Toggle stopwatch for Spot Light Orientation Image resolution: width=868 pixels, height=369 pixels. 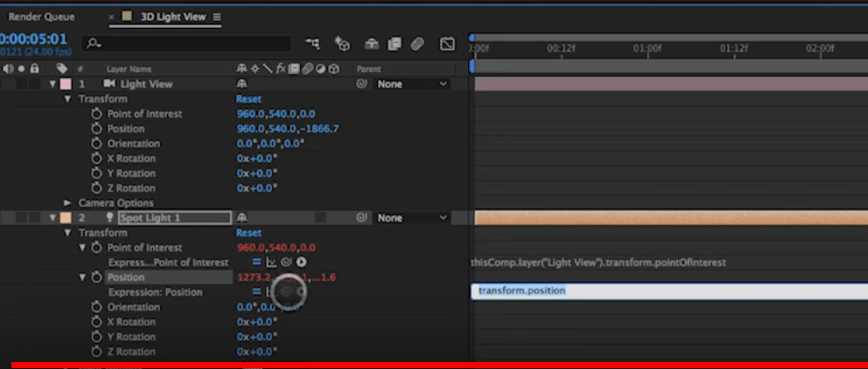point(97,308)
